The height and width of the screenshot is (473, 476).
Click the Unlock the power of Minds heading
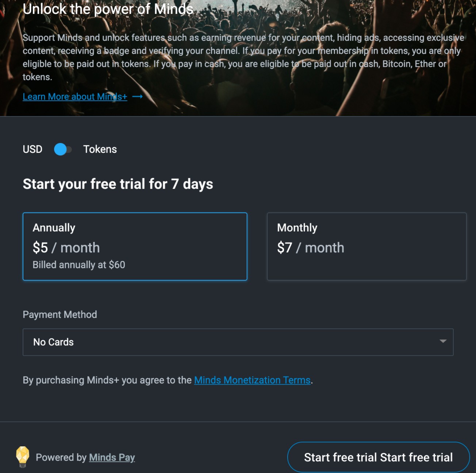point(108,9)
